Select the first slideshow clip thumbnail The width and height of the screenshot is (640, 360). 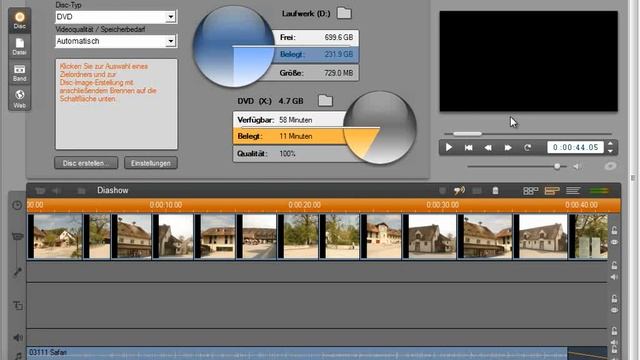point(55,236)
